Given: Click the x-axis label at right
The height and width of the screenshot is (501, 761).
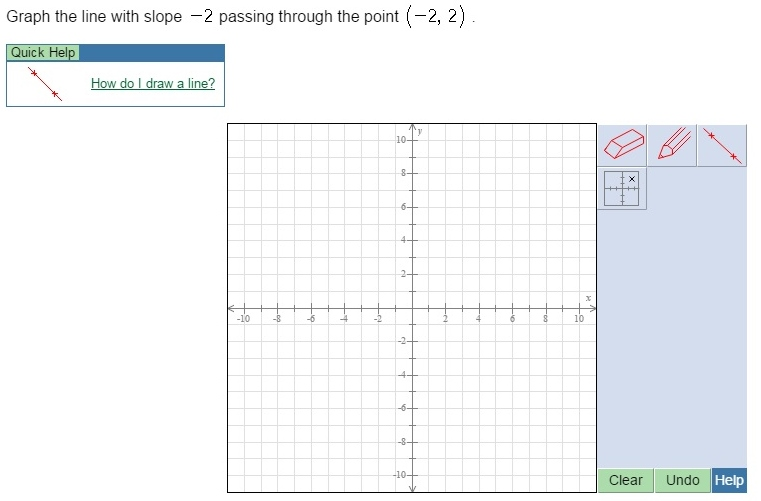Looking at the screenshot, I should [x=588, y=298].
